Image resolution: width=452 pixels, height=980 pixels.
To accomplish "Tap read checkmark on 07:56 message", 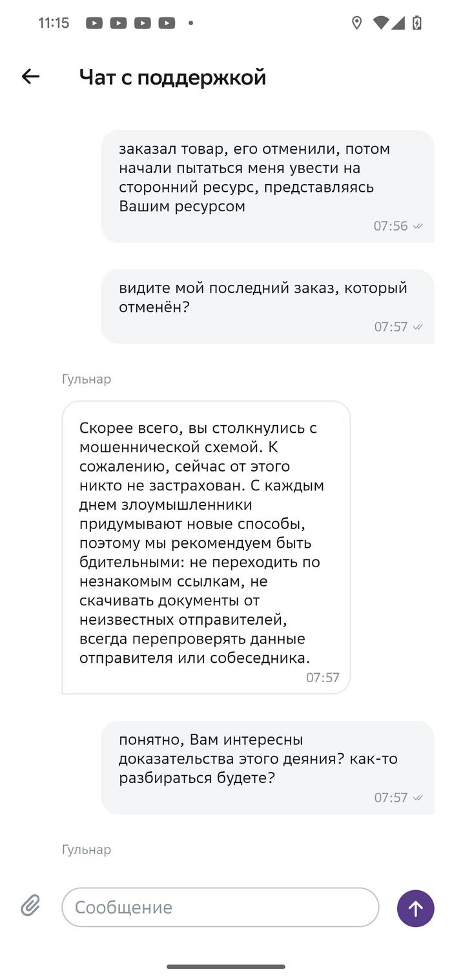I will (x=418, y=226).
